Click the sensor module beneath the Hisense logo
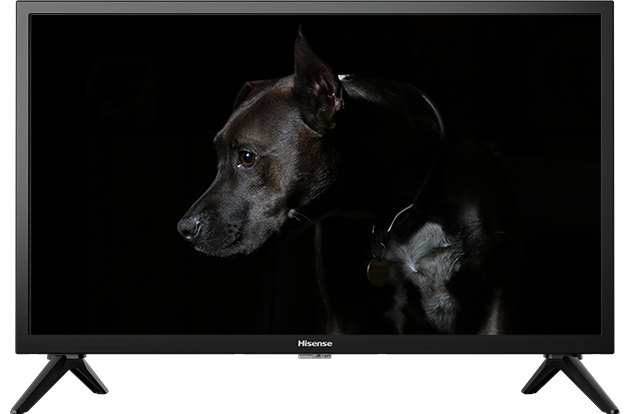This screenshot has width=629, height=414. tap(315, 358)
